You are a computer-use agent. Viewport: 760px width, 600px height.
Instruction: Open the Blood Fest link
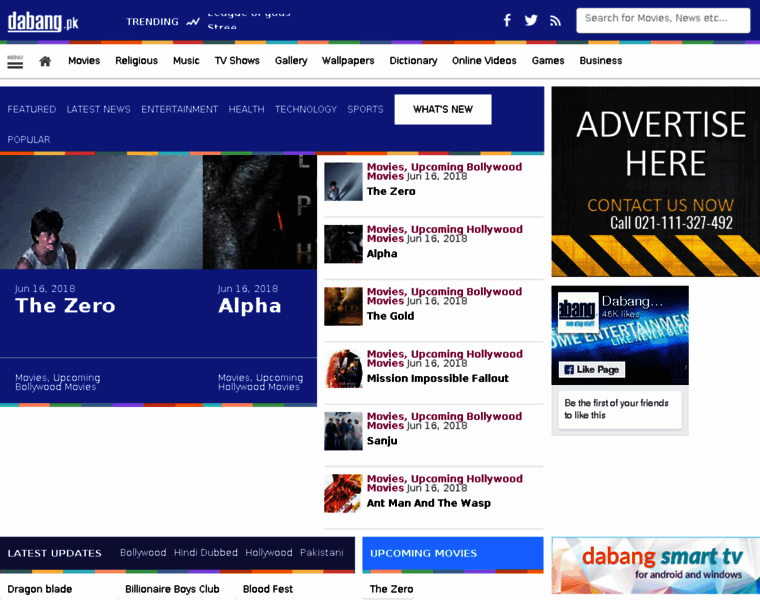268,589
